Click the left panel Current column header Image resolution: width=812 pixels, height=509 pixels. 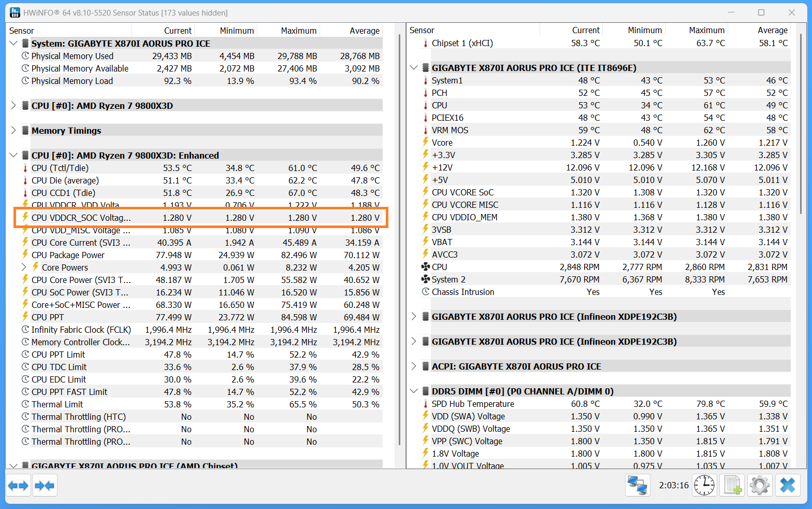click(163, 31)
